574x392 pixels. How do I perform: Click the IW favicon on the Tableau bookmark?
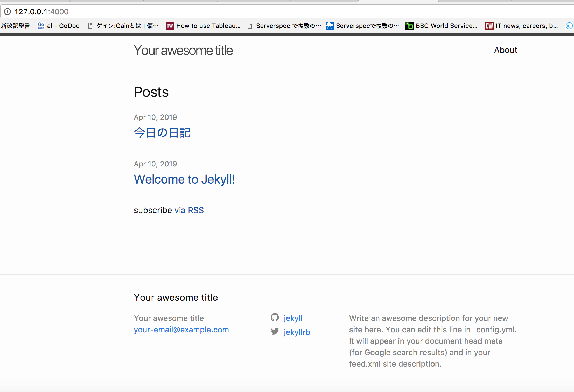tap(170, 25)
